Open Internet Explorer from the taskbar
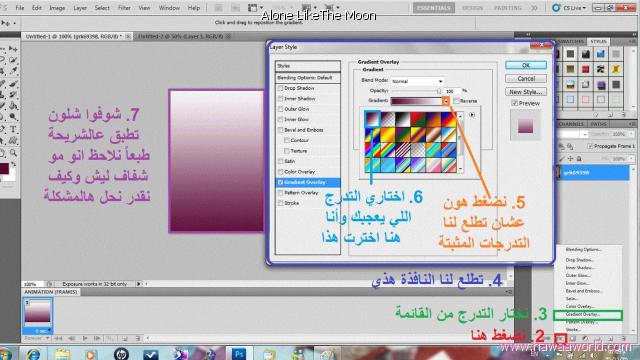The width and height of the screenshot is (640, 360). pos(33,353)
